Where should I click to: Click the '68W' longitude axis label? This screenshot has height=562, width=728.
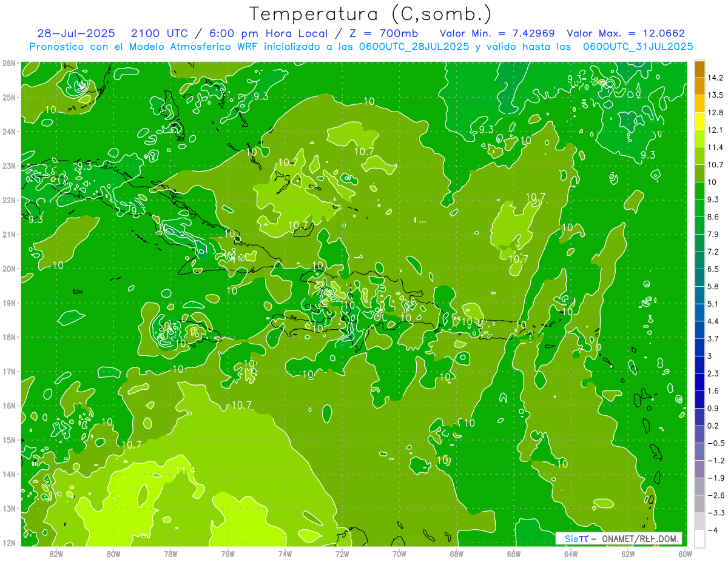click(456, 554)
